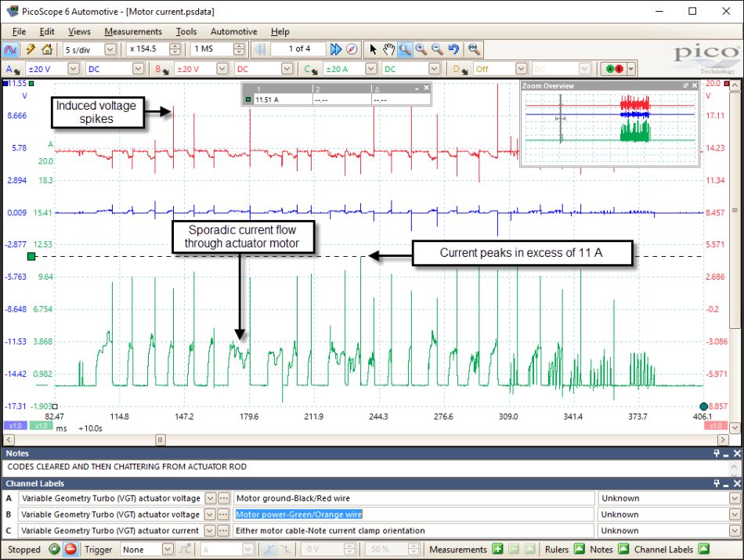Open Channel A options button
The height and width of the screenshot is (560, 744).
click(13, 69)
